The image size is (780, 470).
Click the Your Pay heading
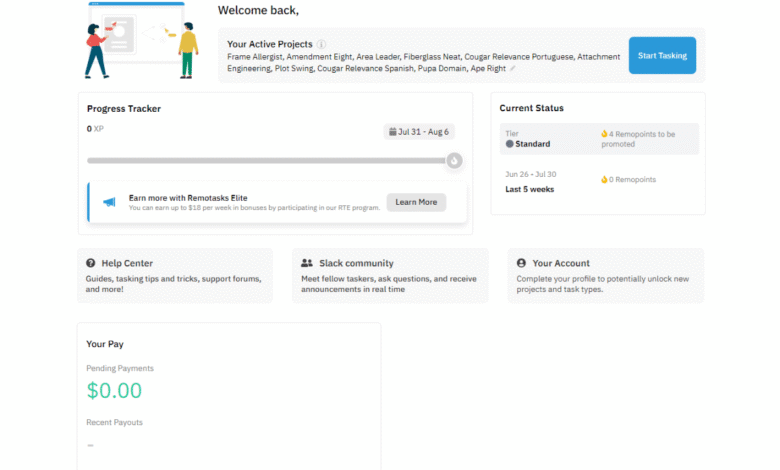(x=104, y=344)
